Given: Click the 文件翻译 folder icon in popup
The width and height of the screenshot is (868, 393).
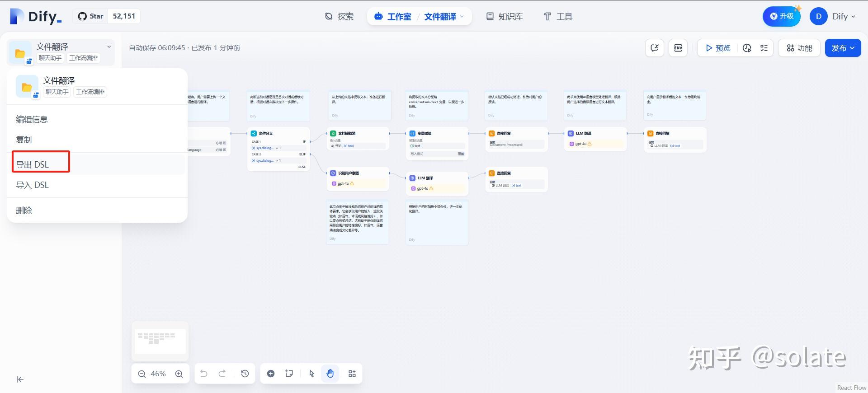Looking at the screenshot, I should pos(27,87).
